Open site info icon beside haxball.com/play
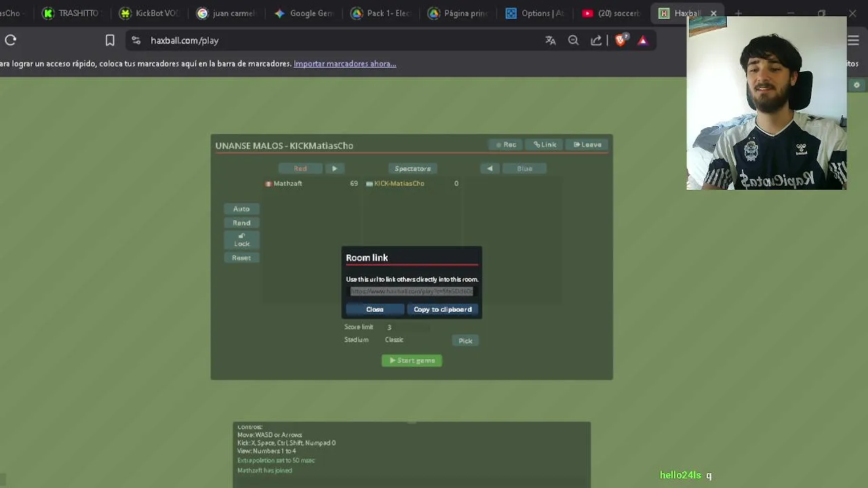The image size is (868, 488). pyautogui.click(x=136, y=41)
